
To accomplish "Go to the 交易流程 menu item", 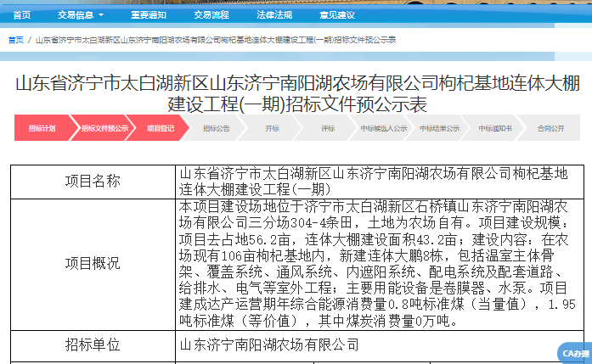I will (211, 15).
